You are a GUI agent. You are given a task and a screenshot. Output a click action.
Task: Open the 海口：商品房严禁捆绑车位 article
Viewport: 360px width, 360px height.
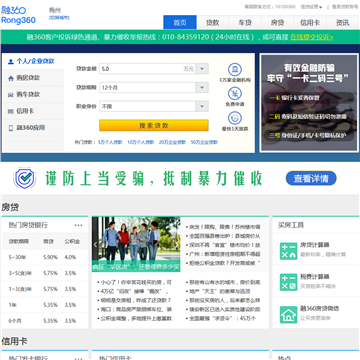(x=136, y=309)
